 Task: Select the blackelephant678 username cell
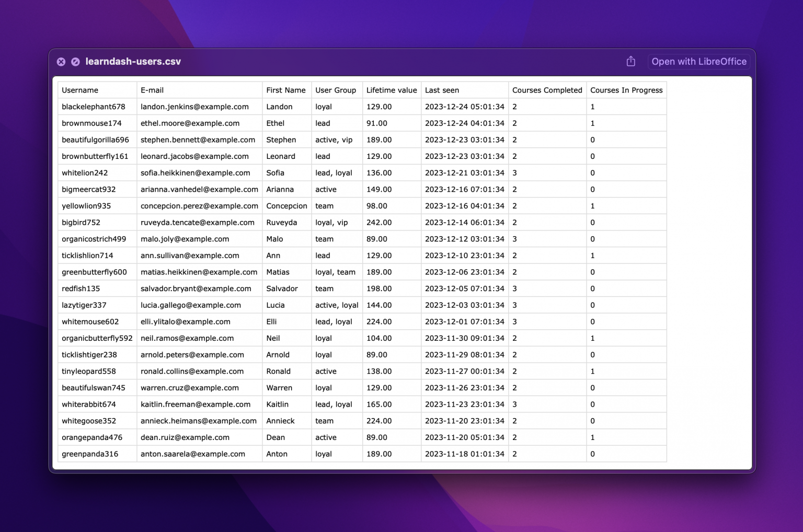point(94,107)
